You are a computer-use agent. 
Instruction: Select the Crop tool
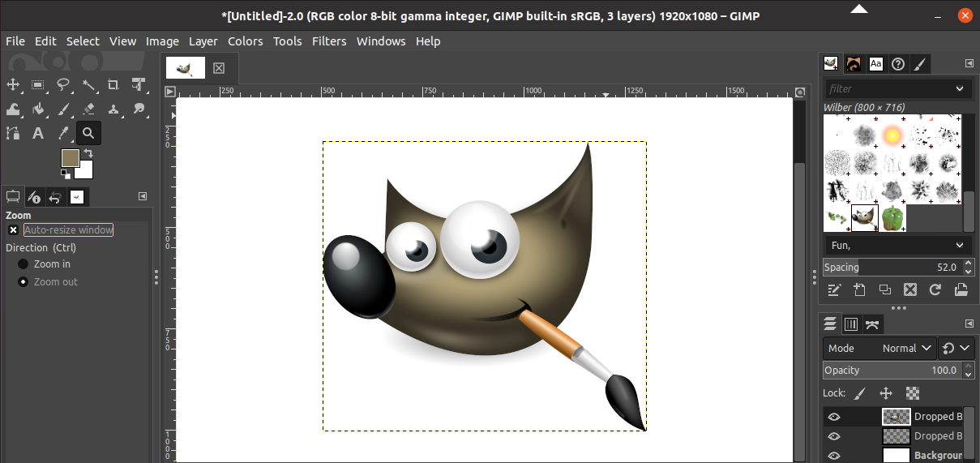click(x=113, y=84)
